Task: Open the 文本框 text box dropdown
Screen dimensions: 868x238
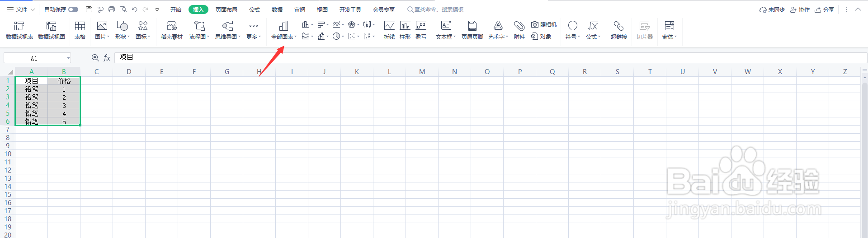Action: click(446, 30)
